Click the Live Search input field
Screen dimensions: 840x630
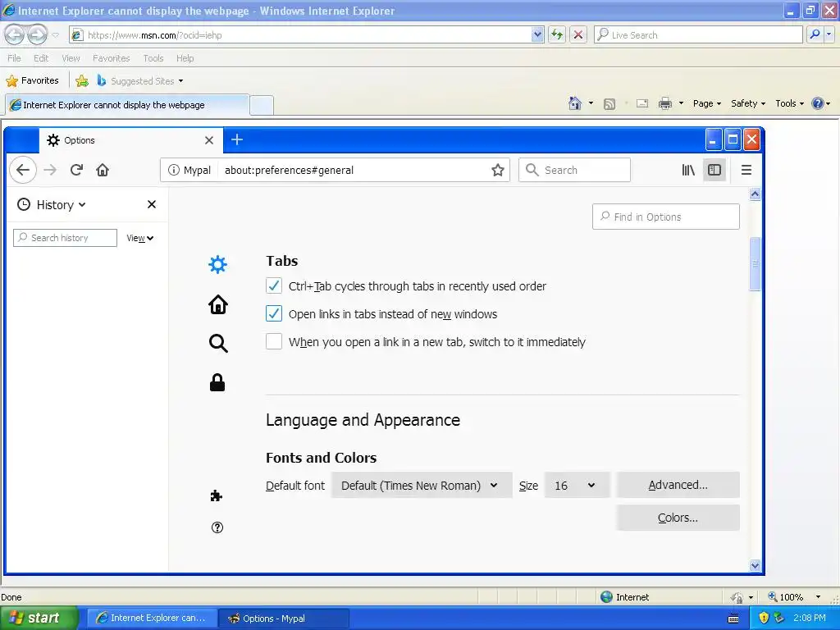(x=699, y=34)
